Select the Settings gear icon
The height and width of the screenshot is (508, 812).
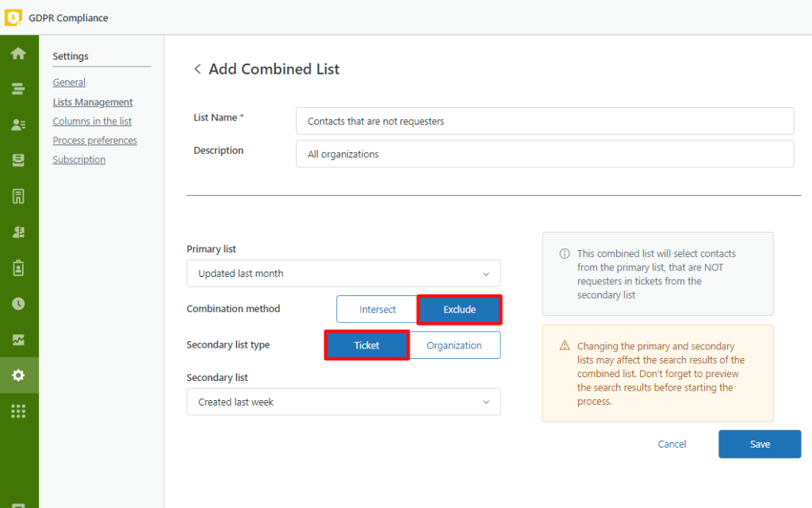pyautogui.click(x=19, y=374)
